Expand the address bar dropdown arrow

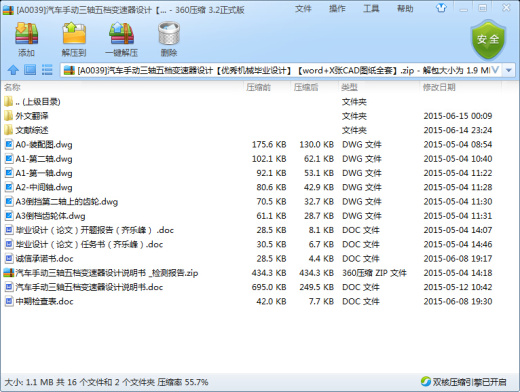(x=508, y=70)
